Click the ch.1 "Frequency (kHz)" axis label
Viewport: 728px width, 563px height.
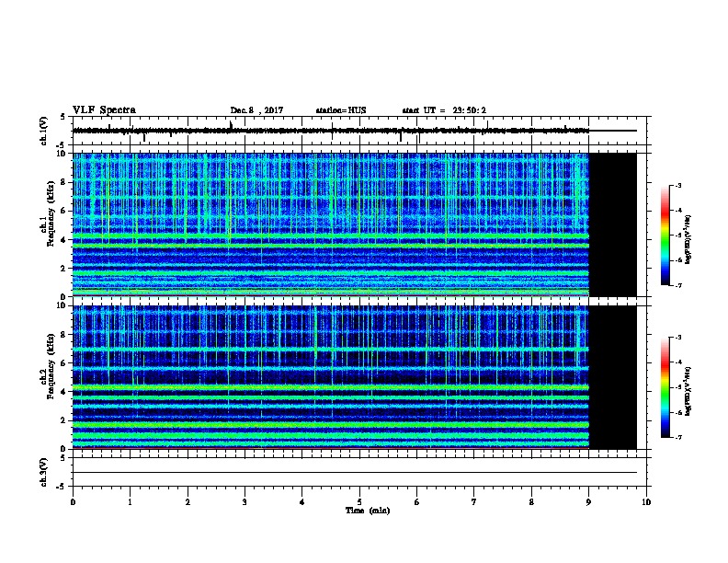(x=50, y=213)
